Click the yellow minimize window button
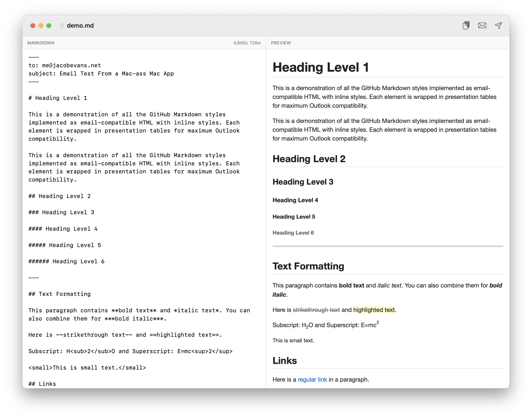Screen dimensions: 532x418 click(41, 25)
